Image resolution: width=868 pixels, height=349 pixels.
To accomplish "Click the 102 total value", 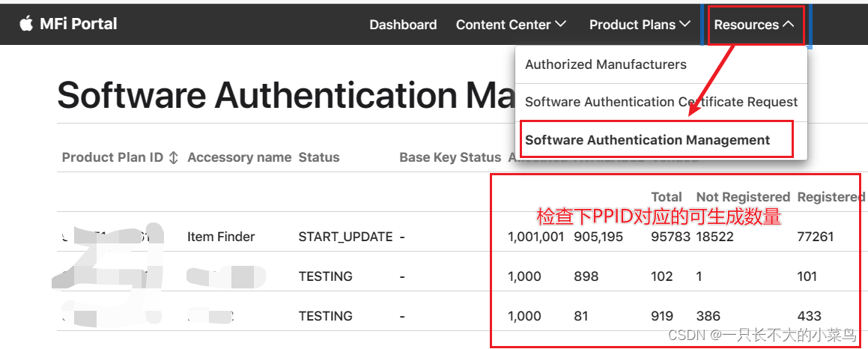I will point(662,276).
